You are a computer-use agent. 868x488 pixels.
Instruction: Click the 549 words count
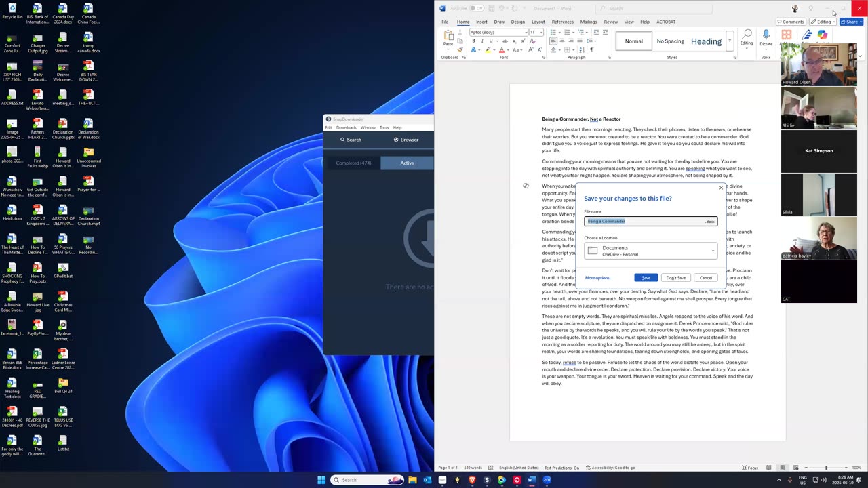point(473,468)
